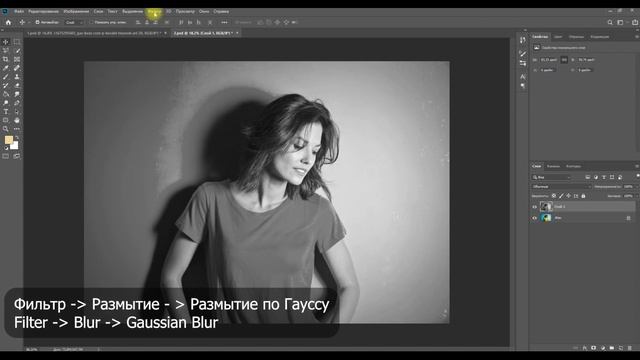Click the Home icon in options bar
This screenshot has width=640, height=360.
(x=8, y=22)
